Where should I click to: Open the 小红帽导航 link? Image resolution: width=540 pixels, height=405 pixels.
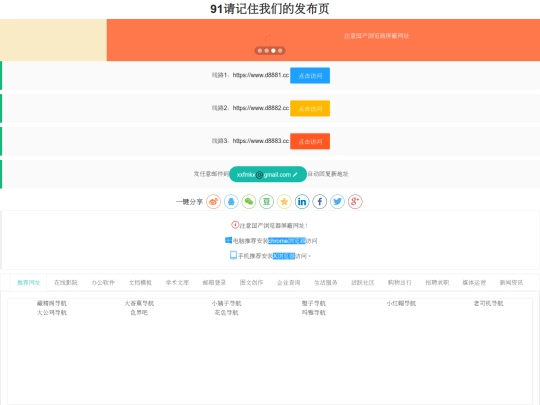coord(401,303)
